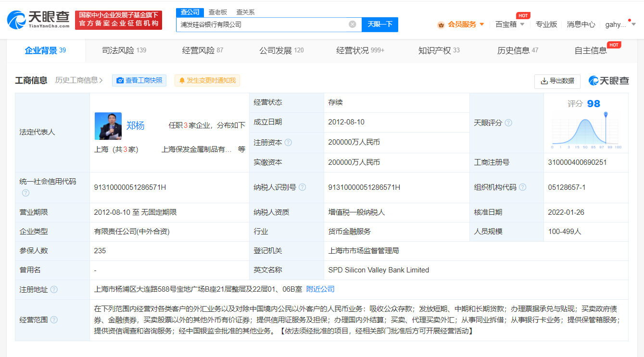Select the 知识产权 tab
Image resolution: width=644 pixels, height=357 pixels.
point(439,50)
